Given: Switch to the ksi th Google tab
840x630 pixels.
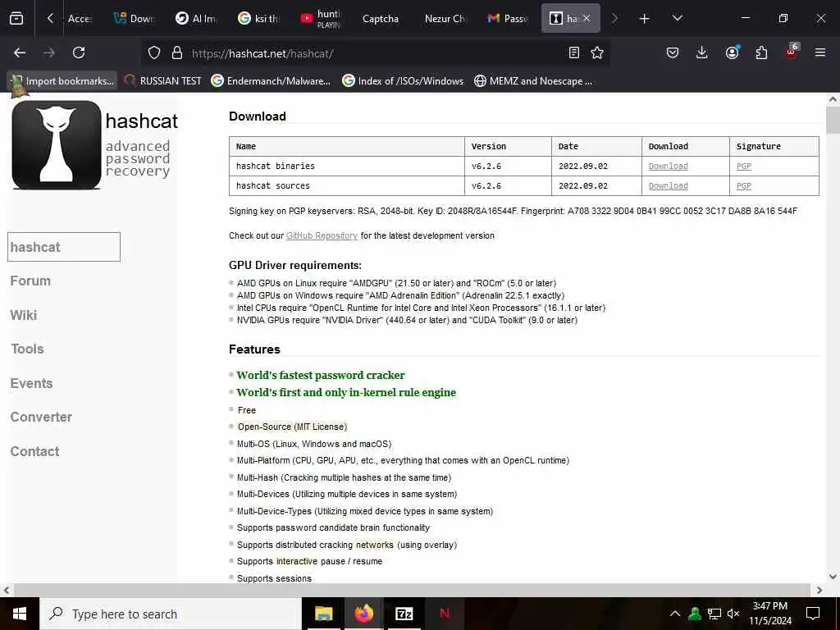Looking at the screenshot, I should [258, 19].
